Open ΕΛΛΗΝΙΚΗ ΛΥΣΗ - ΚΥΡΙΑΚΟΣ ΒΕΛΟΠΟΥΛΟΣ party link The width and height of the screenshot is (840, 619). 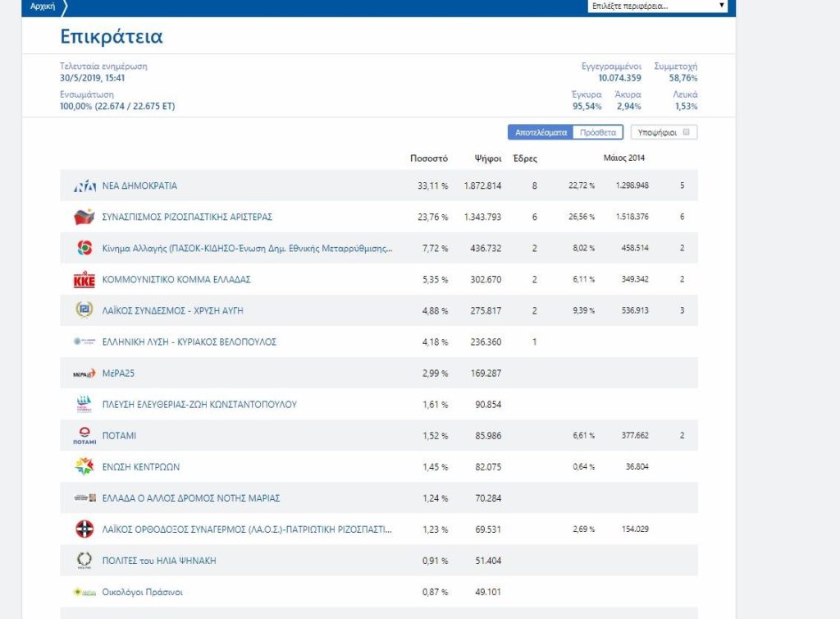pyautogui.click(x=189, y=342)
